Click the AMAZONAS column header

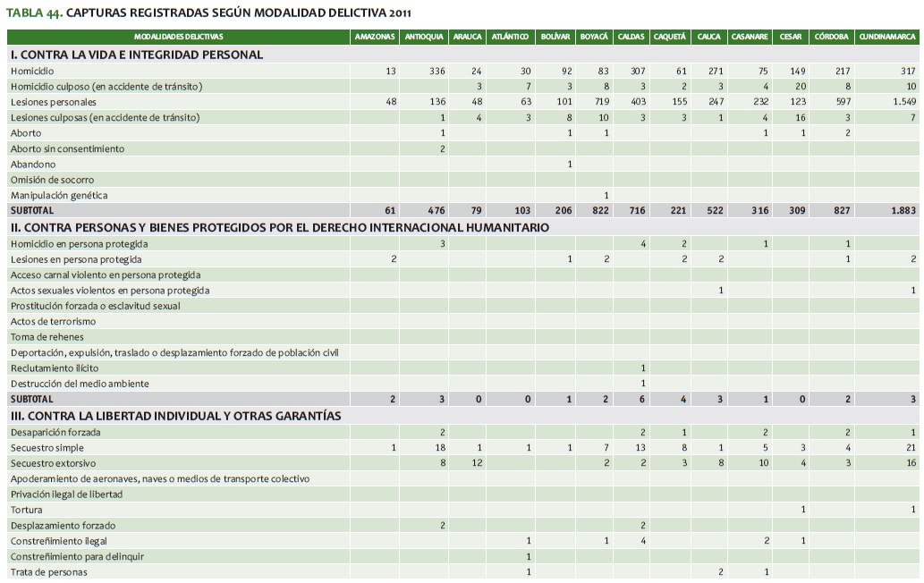pyautogui.click(x=375, y=37)
